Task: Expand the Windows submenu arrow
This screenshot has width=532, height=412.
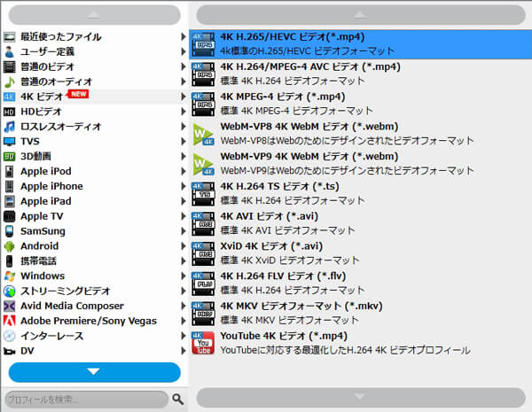Action: point(184,276)
